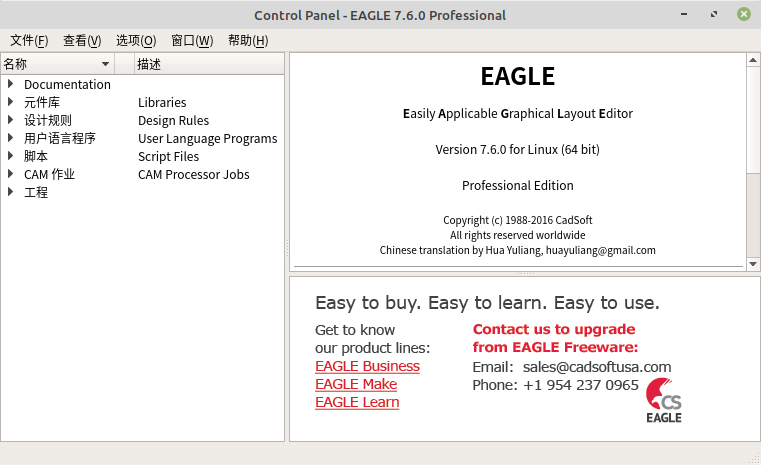Select the 元件库 tree item
The width and height of the screenshot is (761, 465).
[42, 102]
